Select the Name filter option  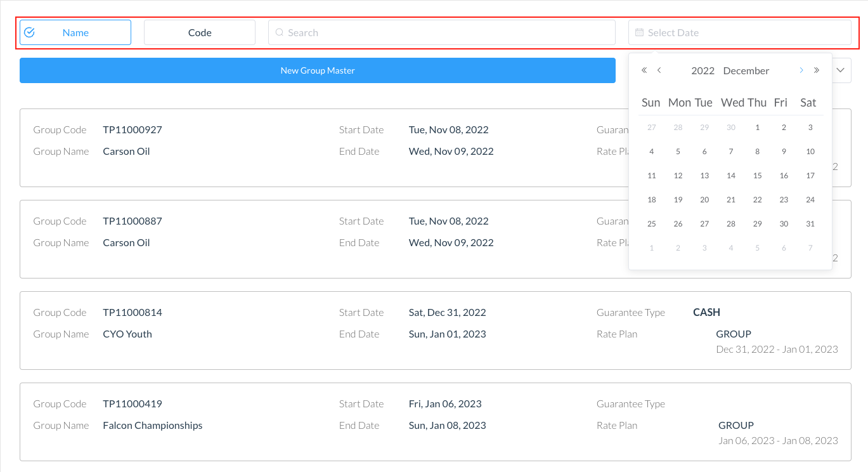coord(75,32)
